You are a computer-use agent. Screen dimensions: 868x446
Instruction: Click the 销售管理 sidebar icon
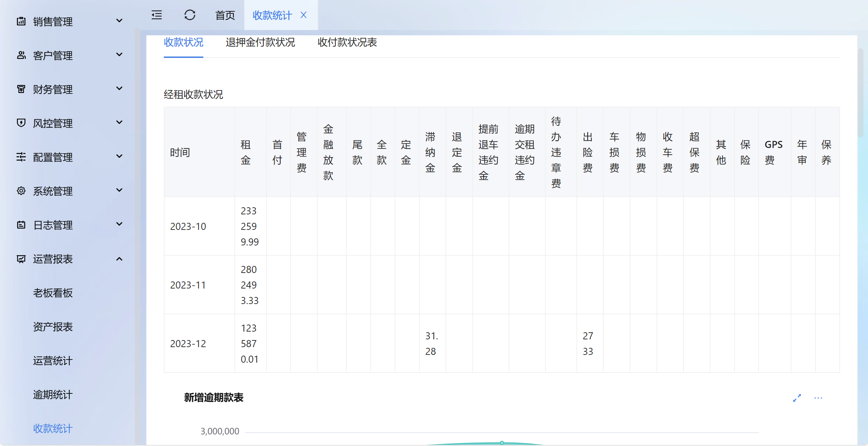coord(21,21)
